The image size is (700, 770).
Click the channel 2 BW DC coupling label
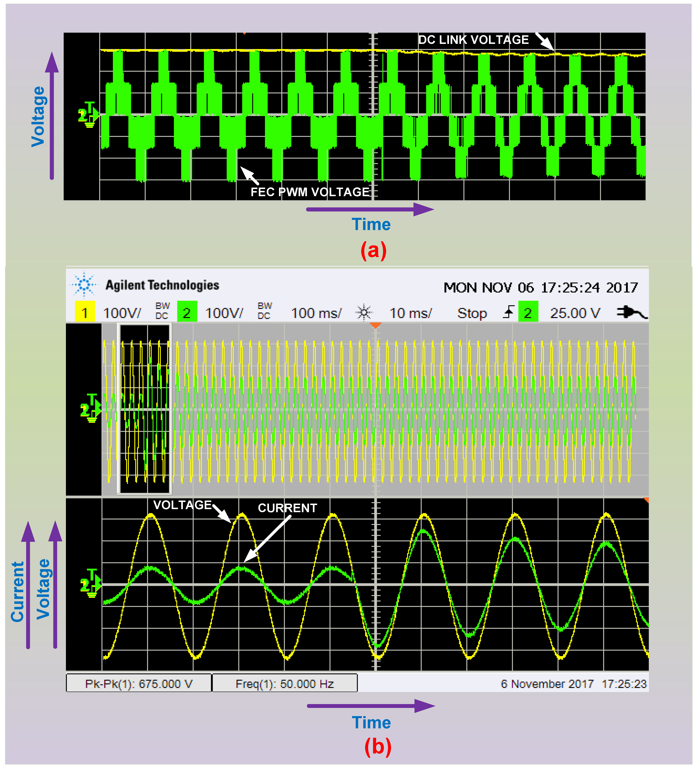coord(264,311)
